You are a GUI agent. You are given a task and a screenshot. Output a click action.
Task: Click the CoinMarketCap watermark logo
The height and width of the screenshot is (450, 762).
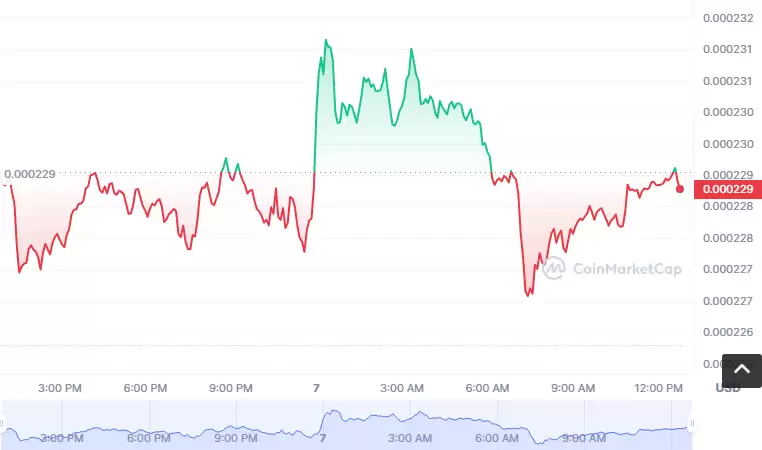612,268
